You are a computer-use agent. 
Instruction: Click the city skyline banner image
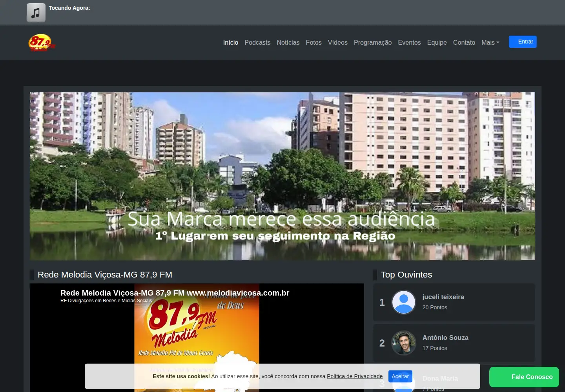(x=282, y=176)
